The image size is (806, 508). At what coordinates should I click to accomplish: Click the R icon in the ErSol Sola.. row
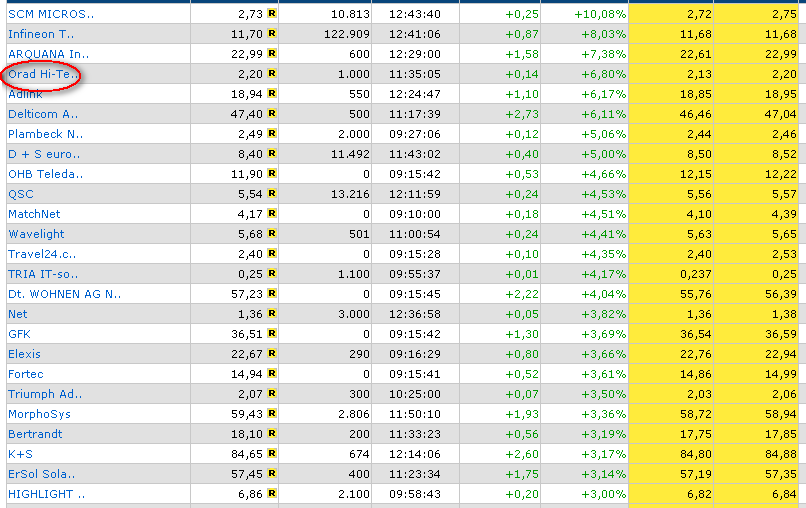272,474
